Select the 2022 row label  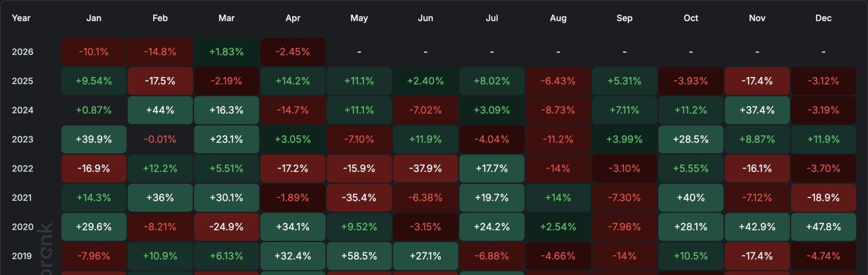point(23,169)
